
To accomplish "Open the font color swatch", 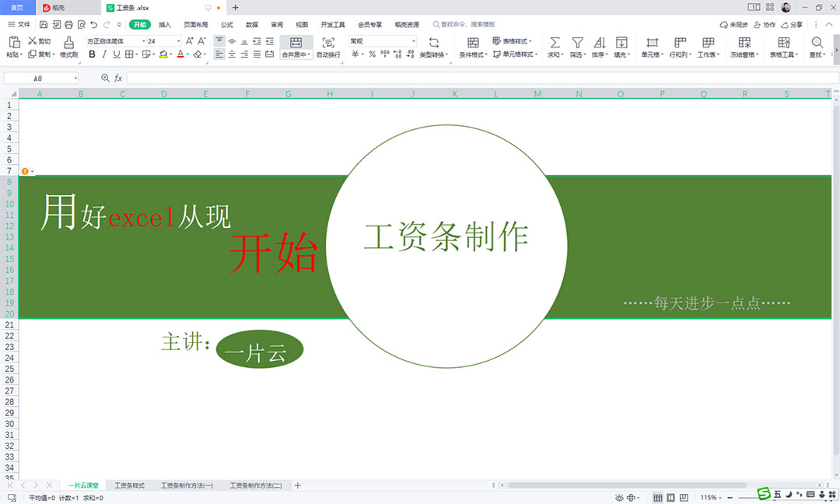I will [181, 54].
